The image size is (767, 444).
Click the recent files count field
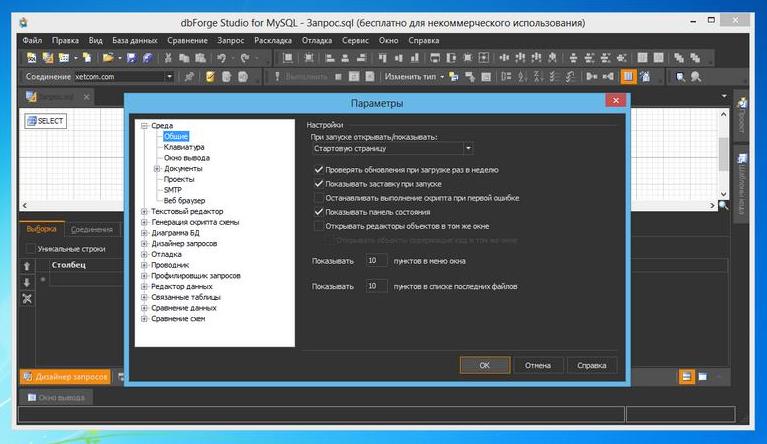tap(377, 286)
